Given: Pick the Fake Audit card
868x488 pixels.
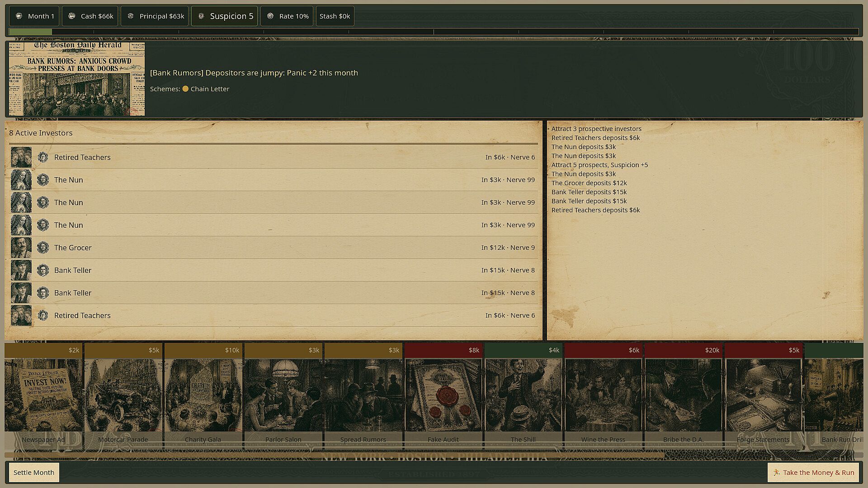Looking at the screenshot, I should (443, 395).
